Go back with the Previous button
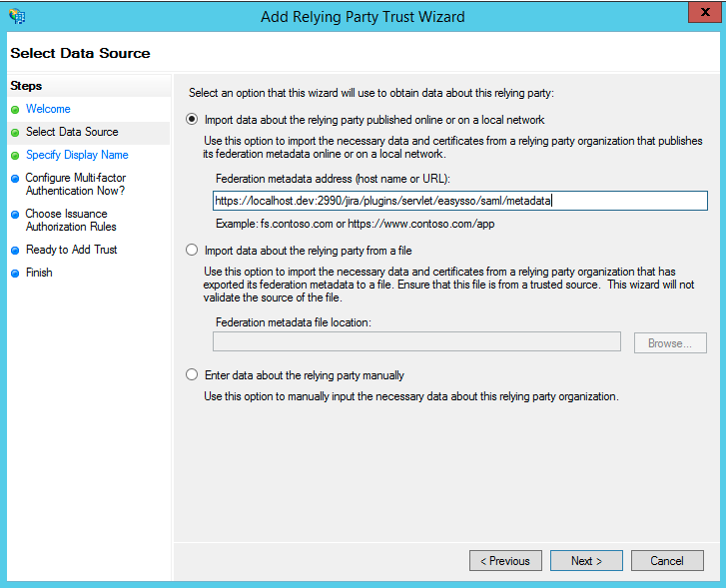 click(x=505, y=561)
